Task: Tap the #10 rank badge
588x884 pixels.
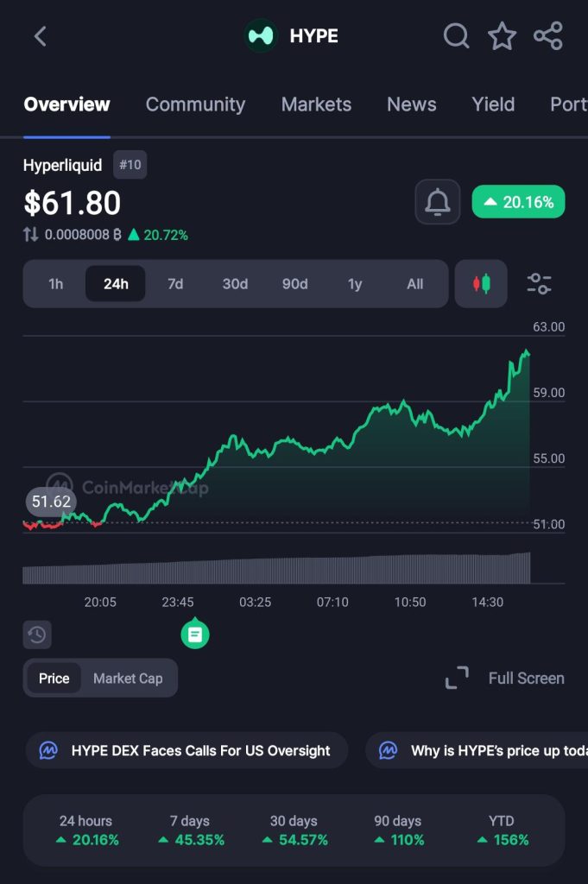Action: [x=130, y=165]
